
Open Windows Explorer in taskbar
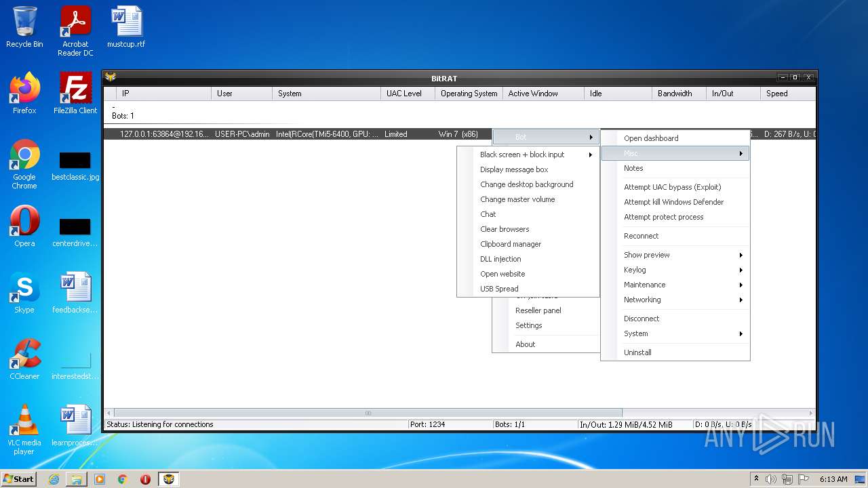77,479
